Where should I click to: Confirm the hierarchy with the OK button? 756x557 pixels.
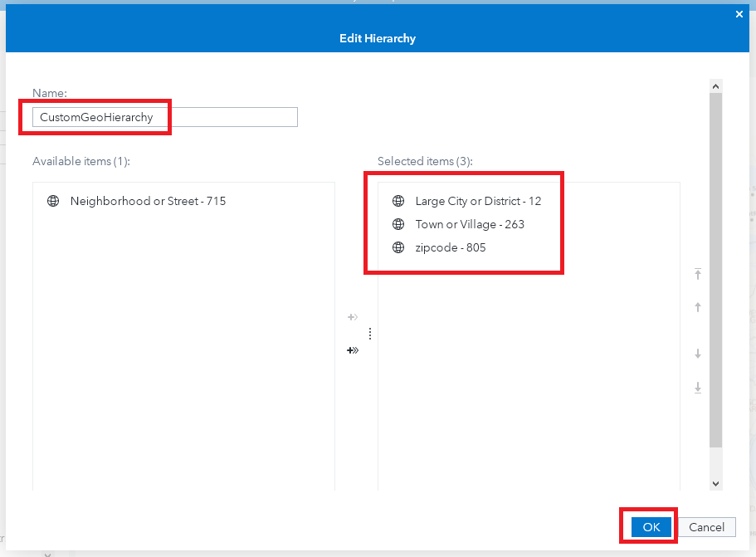click(x=650, y=526)
